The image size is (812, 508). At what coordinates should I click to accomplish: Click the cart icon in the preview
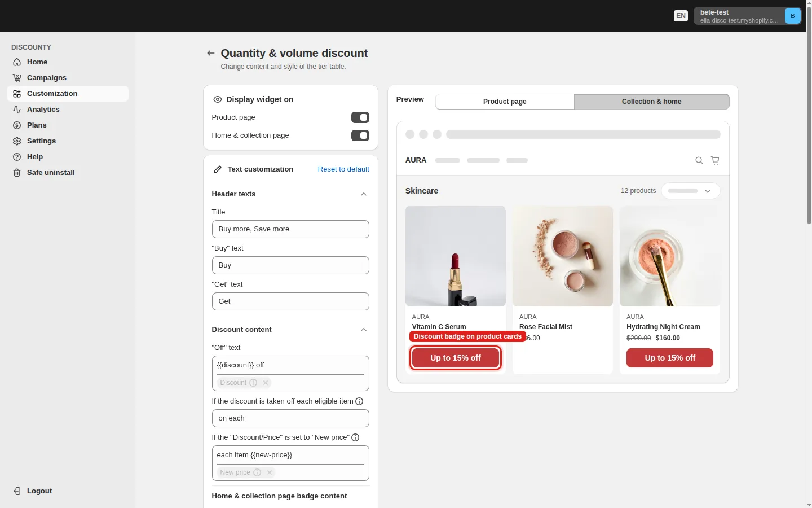pyautogui.click(x=715, y=160)
